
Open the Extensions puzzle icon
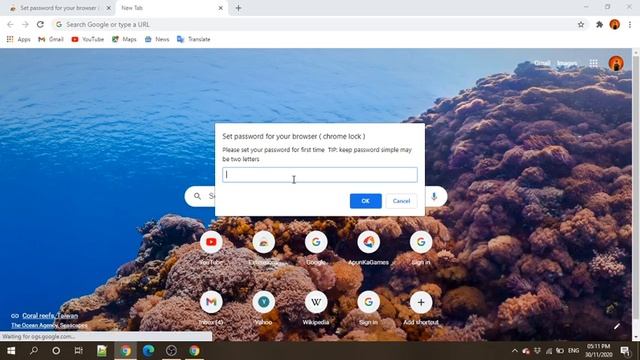(x=599, y=24)
